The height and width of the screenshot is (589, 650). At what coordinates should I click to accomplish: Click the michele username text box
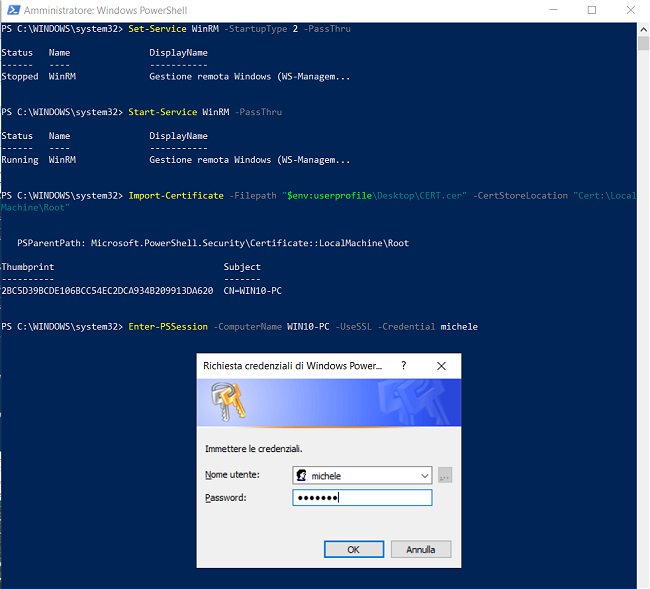(360, 476)
